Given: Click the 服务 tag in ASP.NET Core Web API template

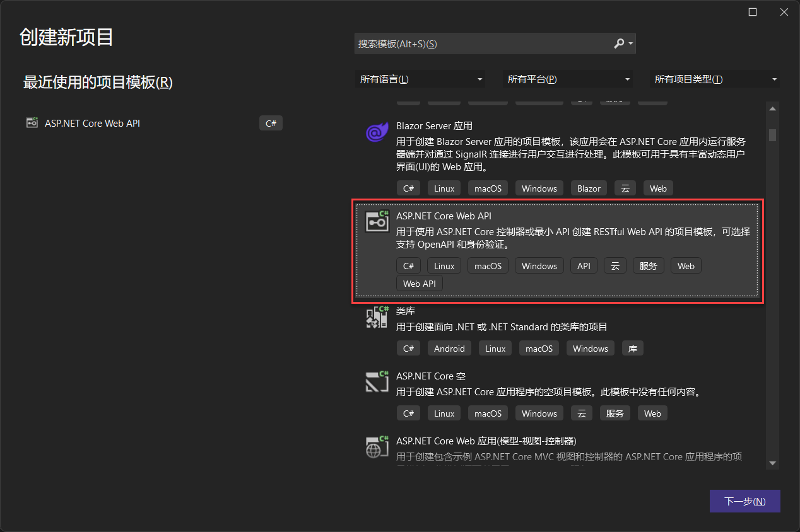Looking at the screenshot, I should pyautogui.click(x=649, y=265).
